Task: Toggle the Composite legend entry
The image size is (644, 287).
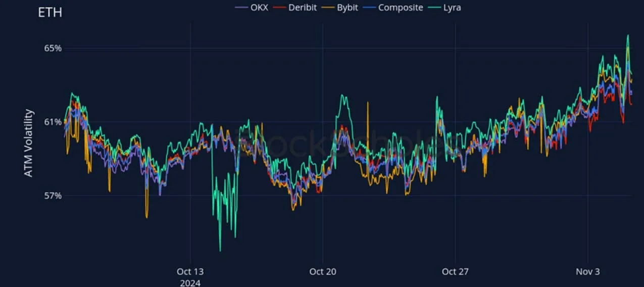Action: point(394,8)
